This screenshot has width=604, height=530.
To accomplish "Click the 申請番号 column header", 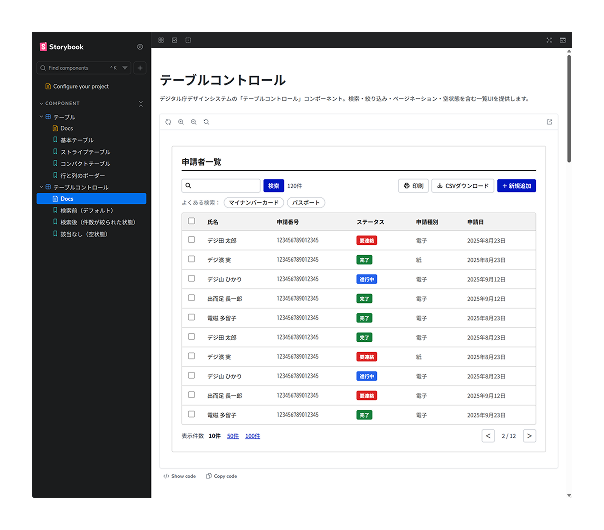I will [x=288, y=222].
